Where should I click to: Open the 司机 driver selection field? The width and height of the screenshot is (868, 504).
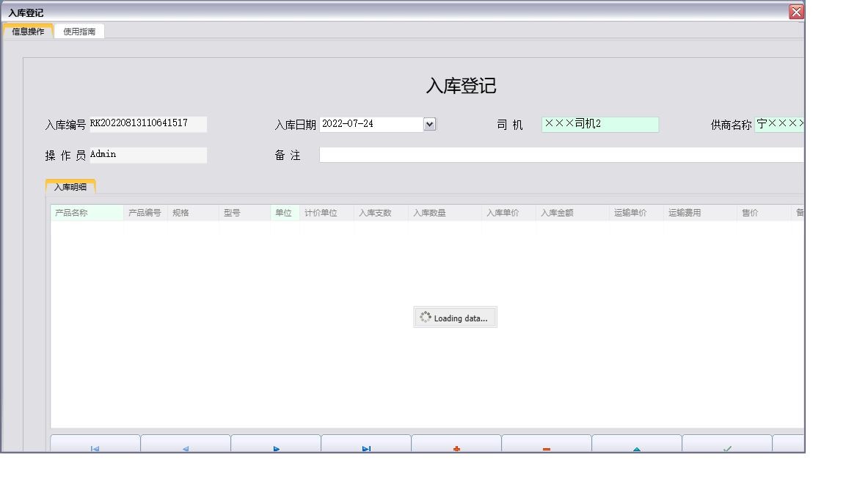tap(600, 124)
